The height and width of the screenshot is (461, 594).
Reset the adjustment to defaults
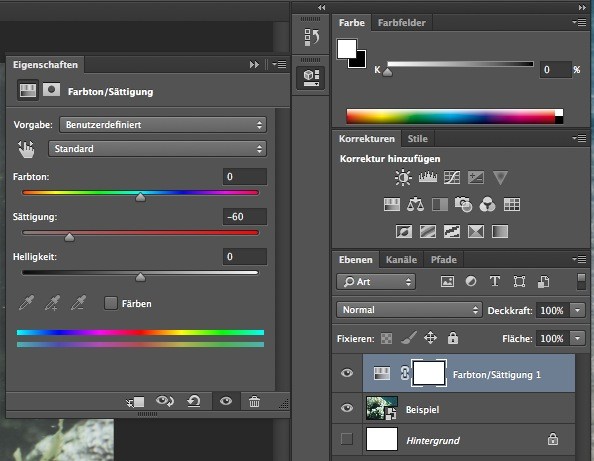click(x=194, y=401)
